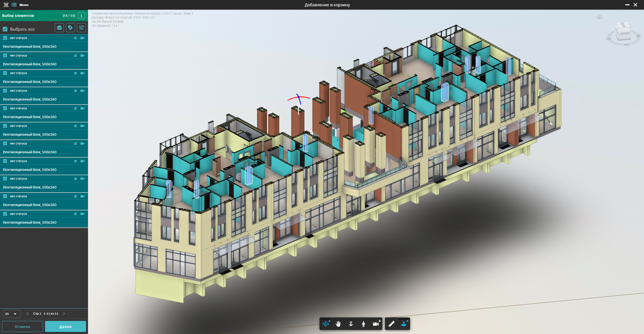Click the "Договор № Б15-12-2020 кВ" info line
Screen dimensions: 644x334
(x=123, y=18)
